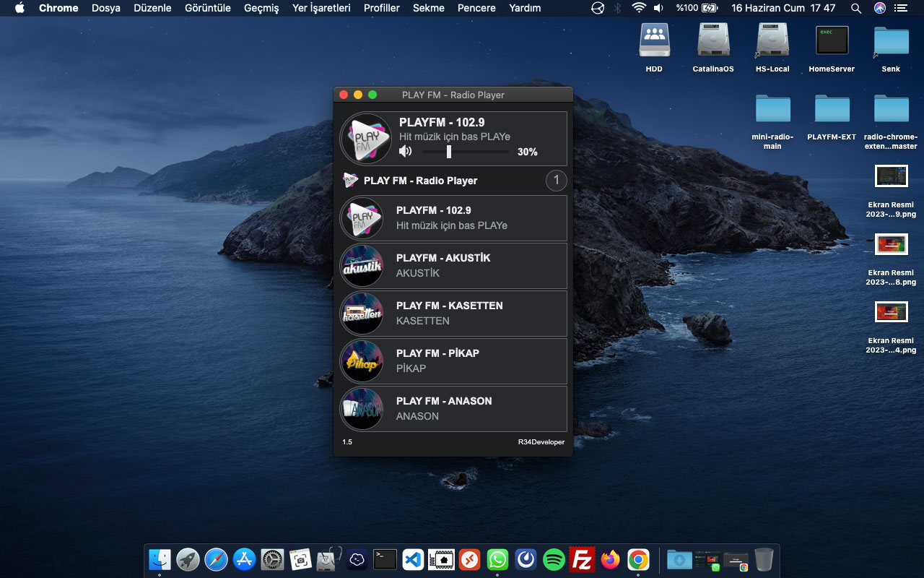Image resolution: width=924 pixels, height=578 pixels.
Task: Click the KASETTEN station round logo
Action: coord(362,314)
